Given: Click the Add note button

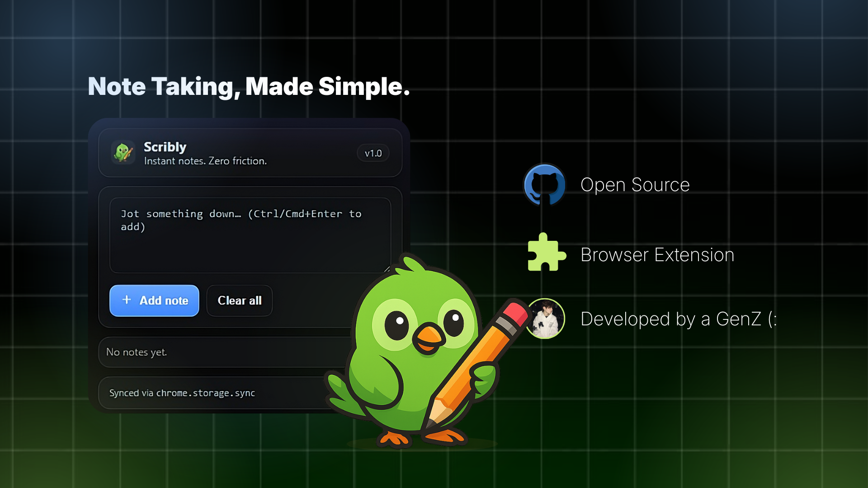Looking at the screenshot, I should pos(154,300).
